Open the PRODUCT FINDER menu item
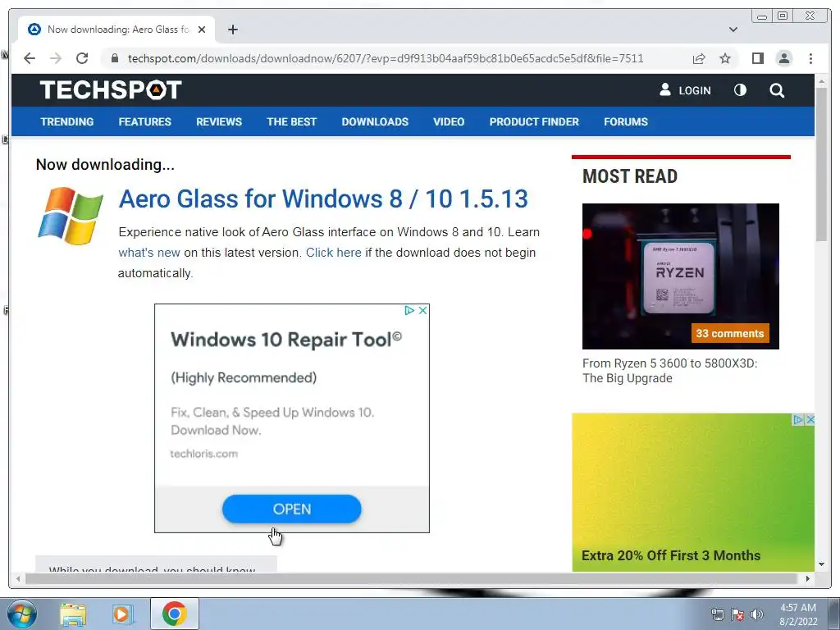Image resolution: width=840 pixels, height=630 pixels. tap(534, 121)
